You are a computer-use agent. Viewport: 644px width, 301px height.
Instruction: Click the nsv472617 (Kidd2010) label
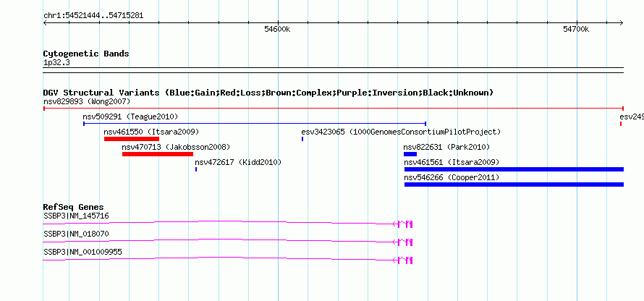click(238, 162)
